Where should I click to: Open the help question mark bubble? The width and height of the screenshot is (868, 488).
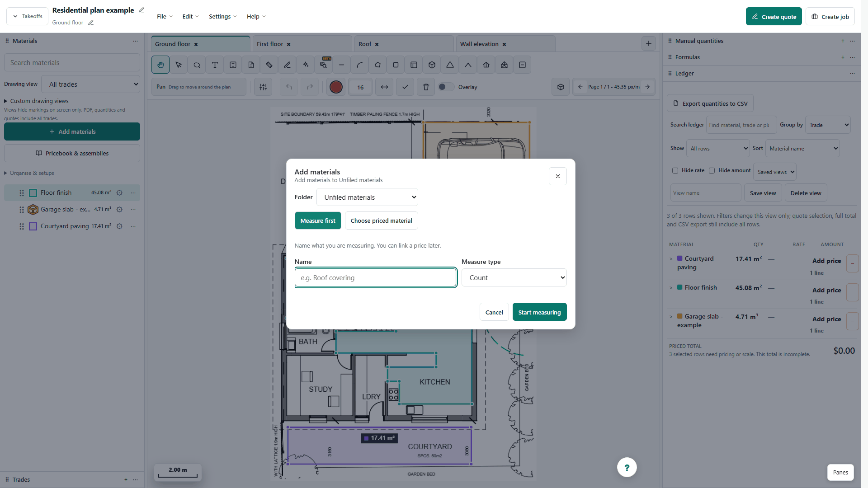627,468
